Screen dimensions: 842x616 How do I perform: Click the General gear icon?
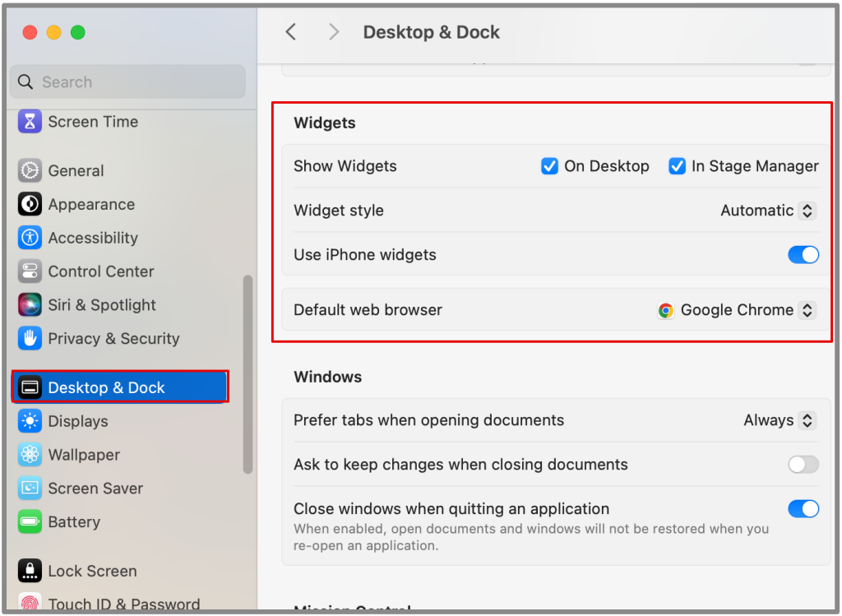click(x=30, y=171)
